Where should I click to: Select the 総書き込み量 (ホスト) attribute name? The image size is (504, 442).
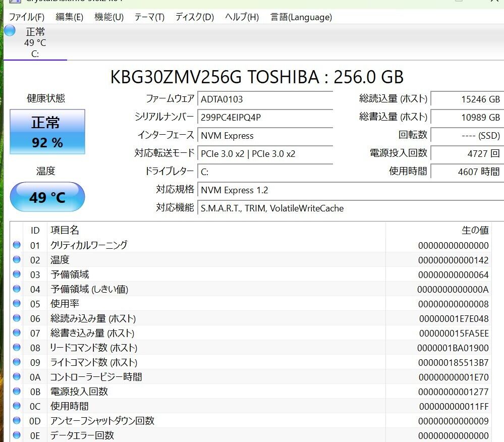click(x=92, y=333)
